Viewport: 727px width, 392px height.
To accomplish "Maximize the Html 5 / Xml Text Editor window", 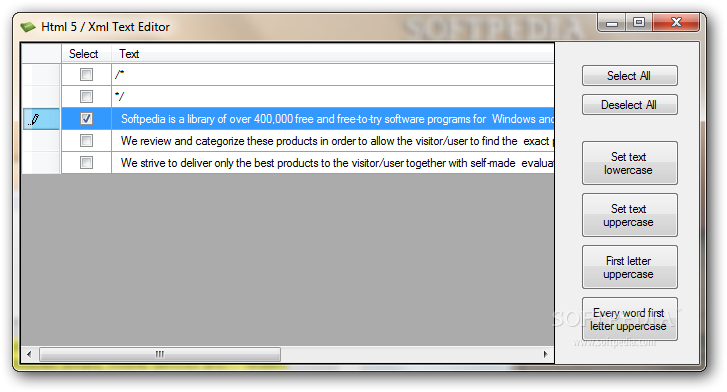I will tap(639, 22).
